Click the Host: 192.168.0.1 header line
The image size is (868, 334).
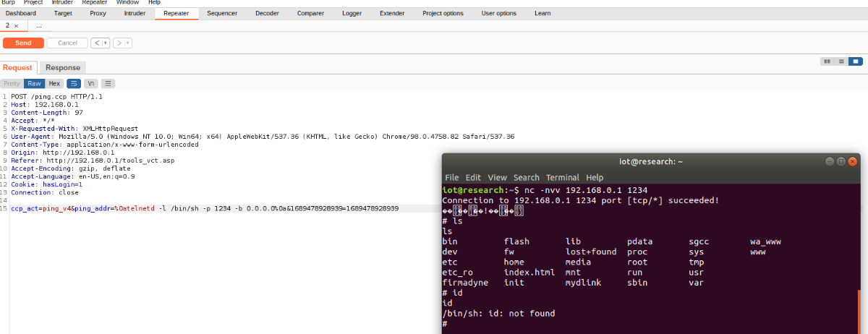point(45,104)
